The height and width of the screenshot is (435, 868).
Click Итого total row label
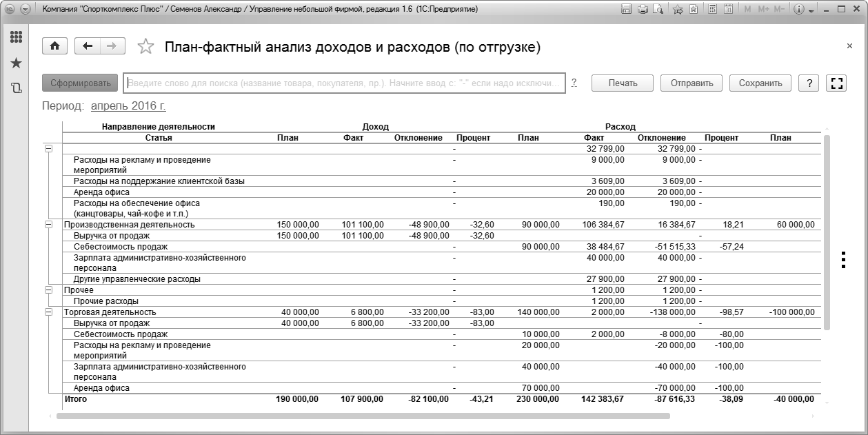click(75, 398)
